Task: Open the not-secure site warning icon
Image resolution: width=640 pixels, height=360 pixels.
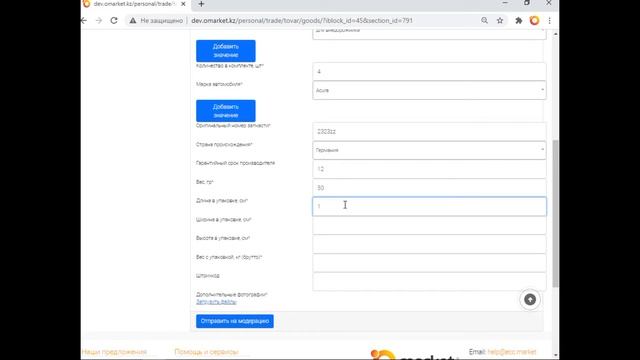Action: 133,20
